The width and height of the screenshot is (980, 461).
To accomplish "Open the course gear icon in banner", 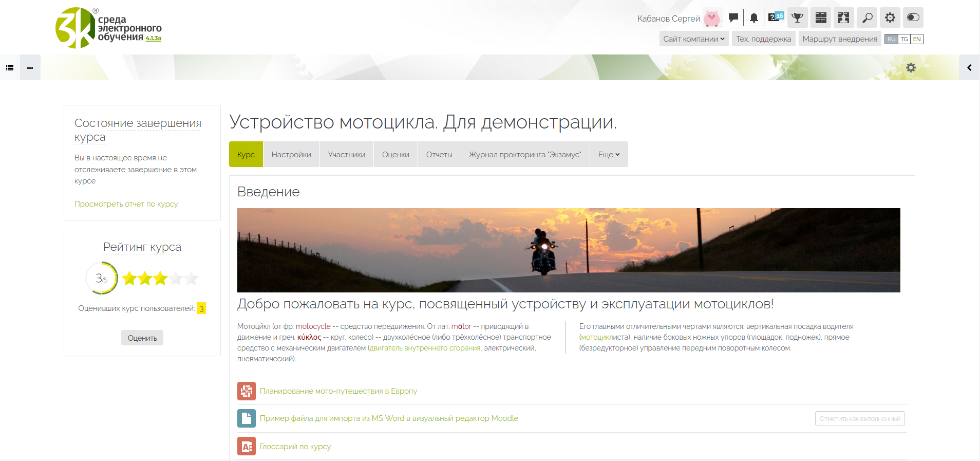I will tap(911, 67).
